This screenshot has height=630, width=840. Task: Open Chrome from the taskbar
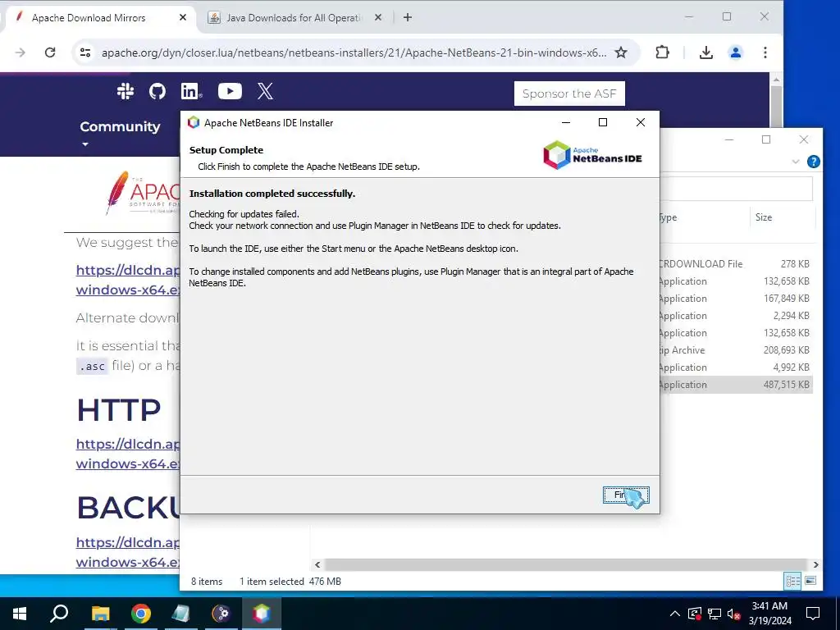[141, 614]
